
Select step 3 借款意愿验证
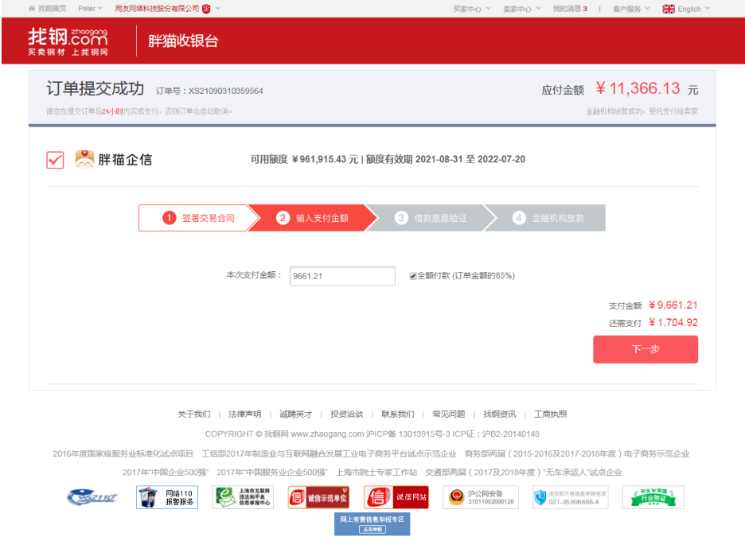(x=431, y=218)
